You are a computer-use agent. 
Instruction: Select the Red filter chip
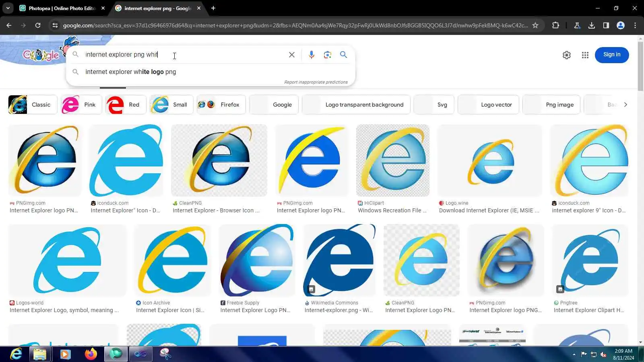126,105
